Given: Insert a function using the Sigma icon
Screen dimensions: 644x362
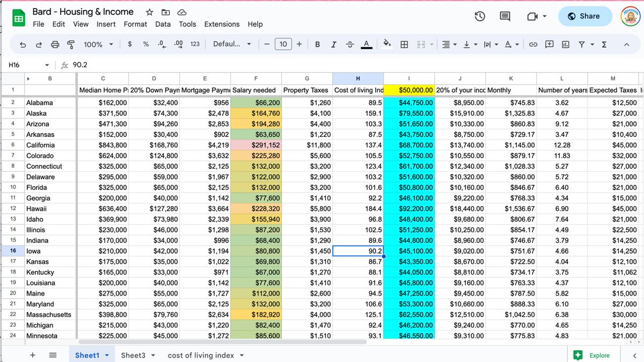Looking at the screenshot, I should coord(604,44).
